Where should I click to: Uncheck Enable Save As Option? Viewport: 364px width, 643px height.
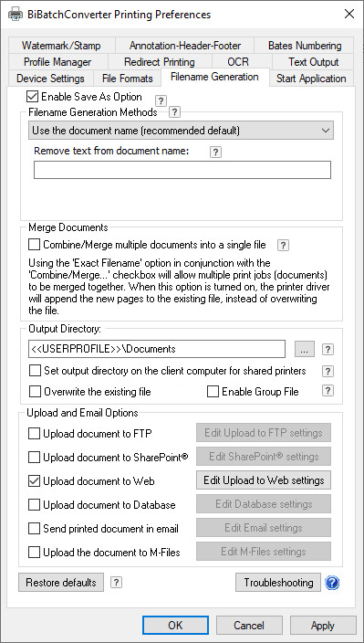tap(32, 97)
